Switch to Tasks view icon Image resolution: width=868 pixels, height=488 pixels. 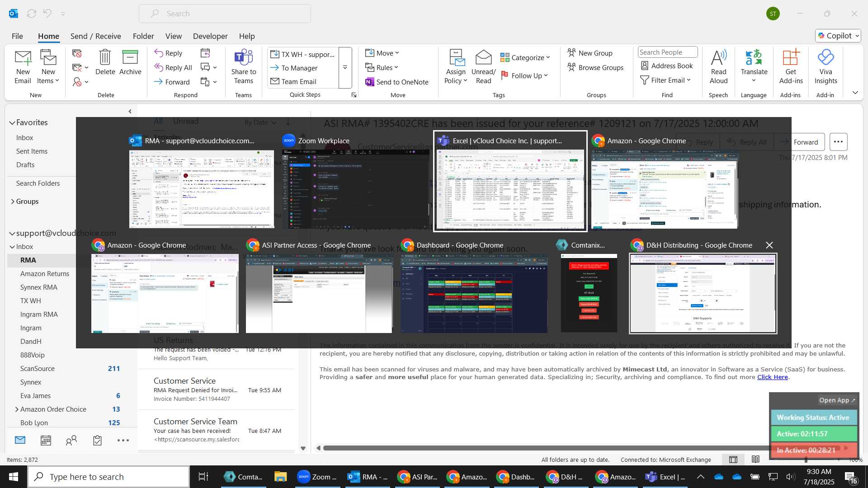point(97,441)
